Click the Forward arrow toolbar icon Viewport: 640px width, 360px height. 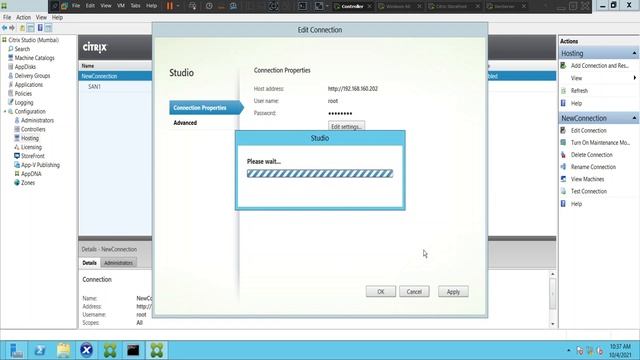(12, 28)
